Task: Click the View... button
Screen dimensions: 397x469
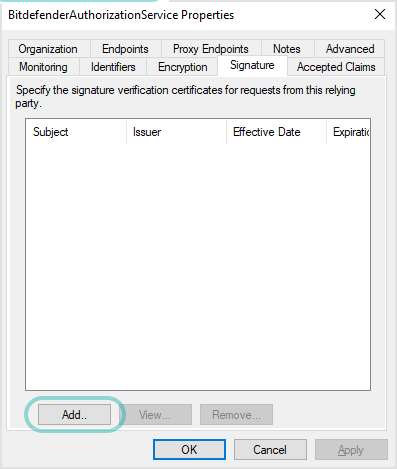Action: pos(155,415)
